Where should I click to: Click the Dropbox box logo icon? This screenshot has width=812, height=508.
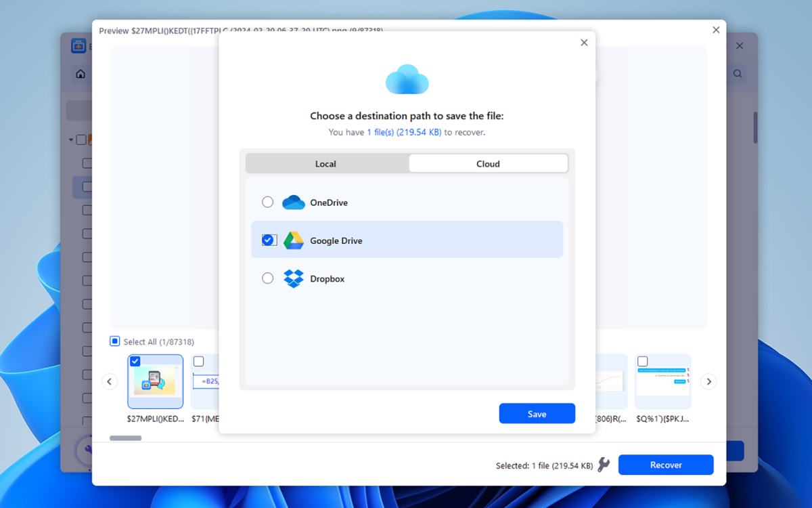coord(293,278)
